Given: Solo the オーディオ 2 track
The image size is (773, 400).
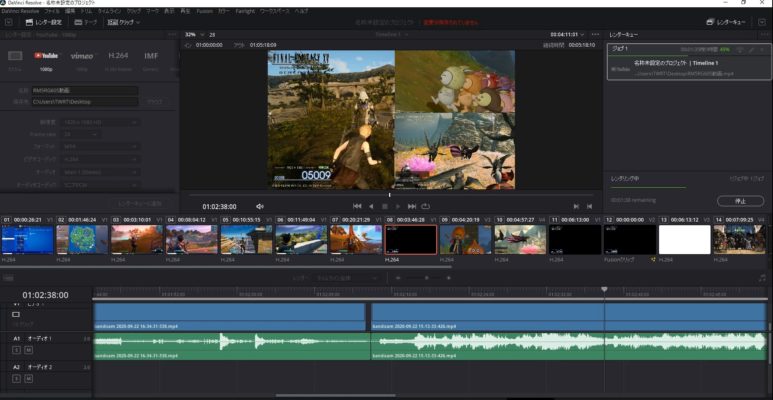Looking at the screenshot, I should tap(16, 379).
